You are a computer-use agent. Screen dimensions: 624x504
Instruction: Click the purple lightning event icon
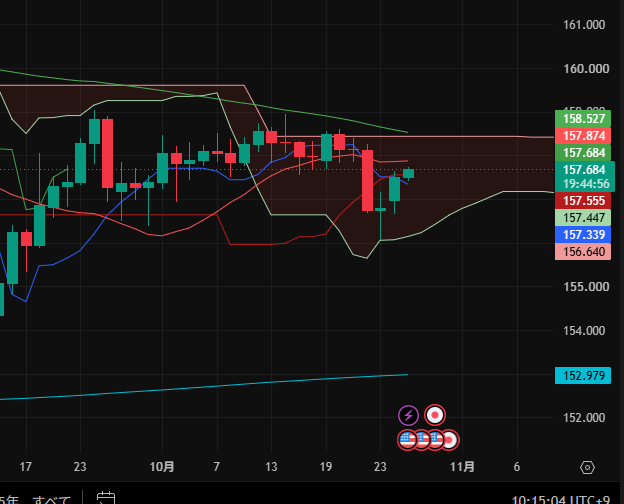coord(408,416)
